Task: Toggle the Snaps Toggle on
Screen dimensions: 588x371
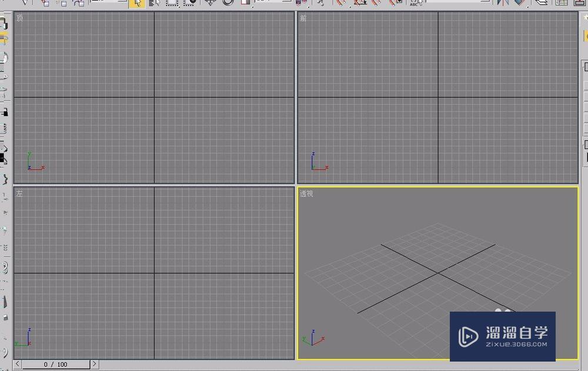Action: (x=341, y=3)
